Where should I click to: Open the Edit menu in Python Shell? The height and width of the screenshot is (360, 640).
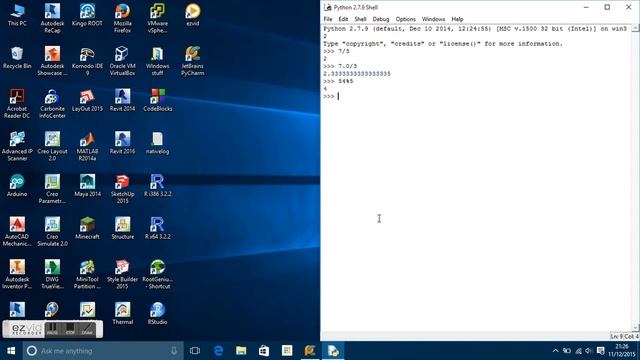point(343,19)
